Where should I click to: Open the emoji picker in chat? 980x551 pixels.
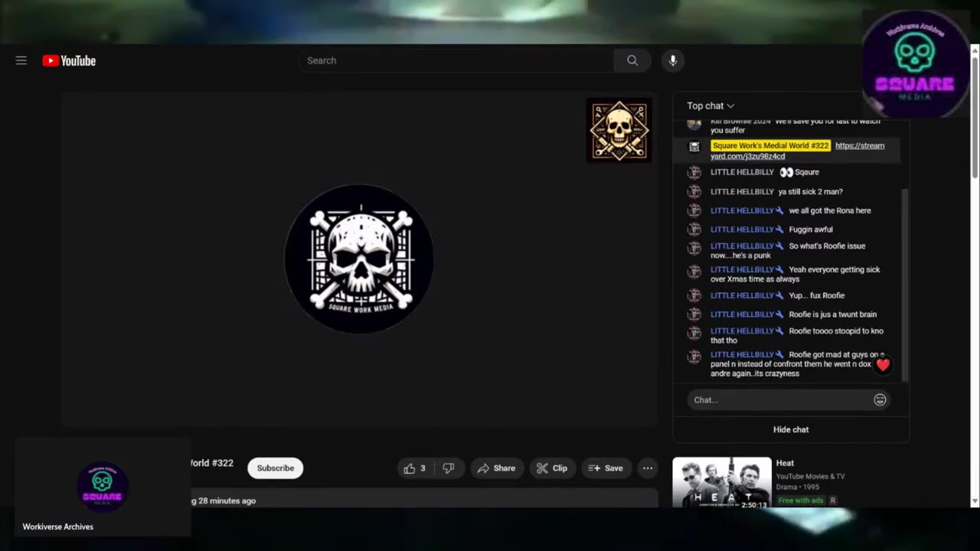880,399
